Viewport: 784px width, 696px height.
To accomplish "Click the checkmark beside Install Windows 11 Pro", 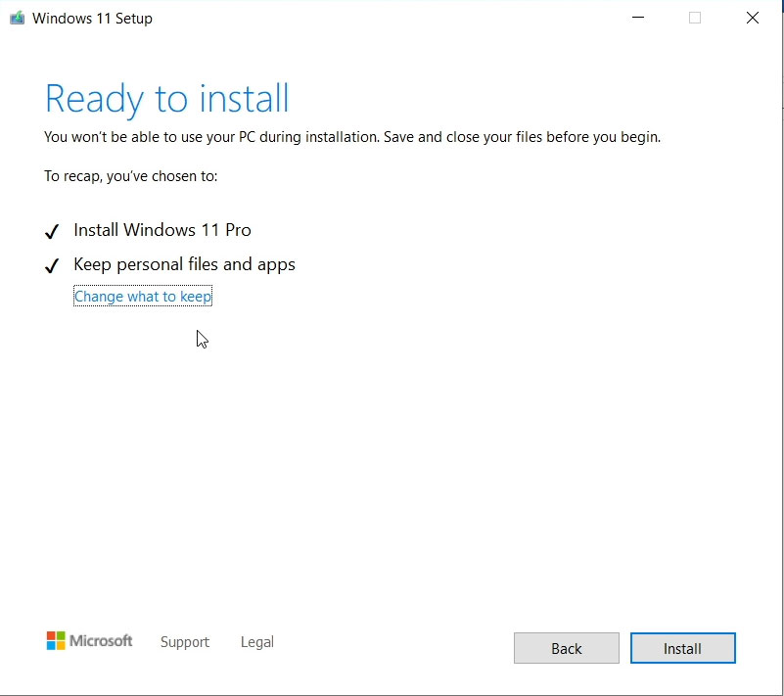I will (x=52, y=232).
